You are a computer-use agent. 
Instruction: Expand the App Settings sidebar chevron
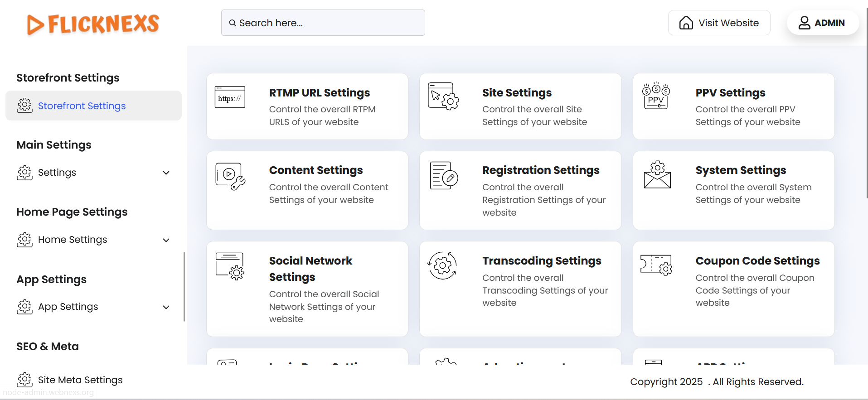coord(166,307)
